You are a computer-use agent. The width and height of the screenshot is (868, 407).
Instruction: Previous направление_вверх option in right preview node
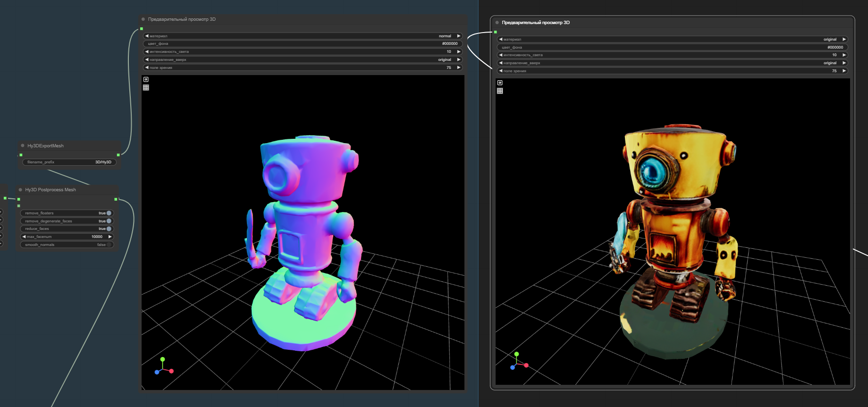click(501, 63)
